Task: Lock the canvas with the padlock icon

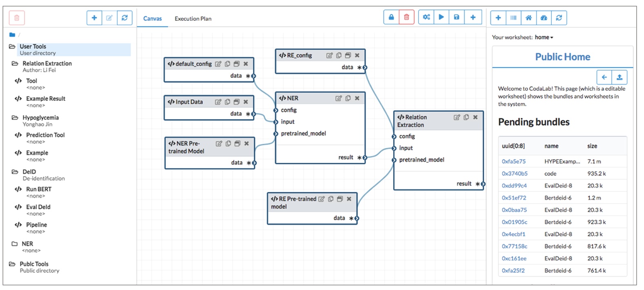Action: click(391, 17)
